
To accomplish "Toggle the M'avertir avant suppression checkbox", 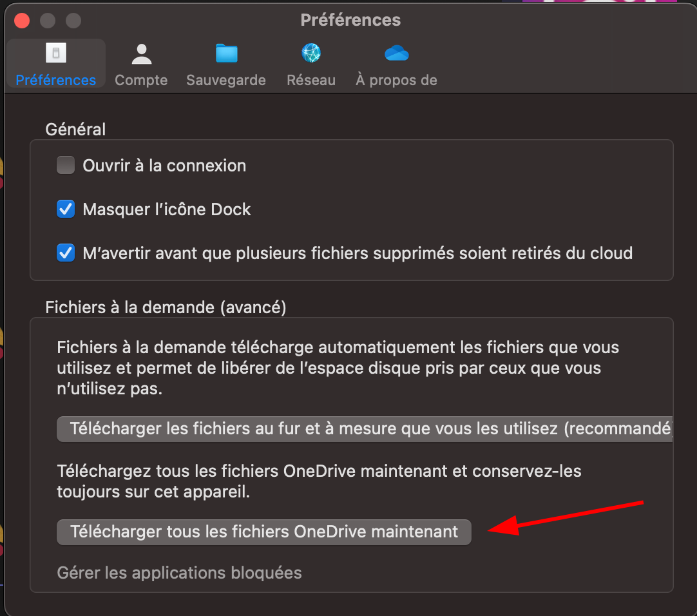I will (66, 253).
